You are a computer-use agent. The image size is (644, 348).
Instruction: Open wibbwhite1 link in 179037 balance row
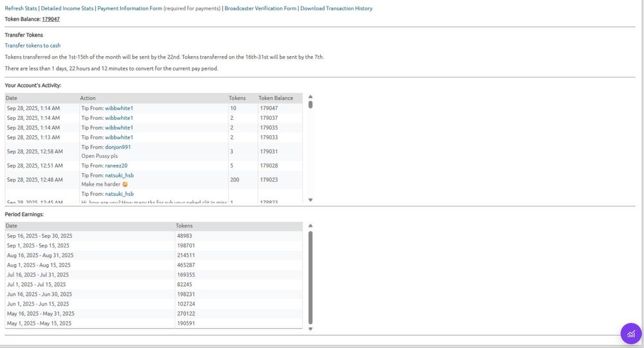[x=119, y=118]
